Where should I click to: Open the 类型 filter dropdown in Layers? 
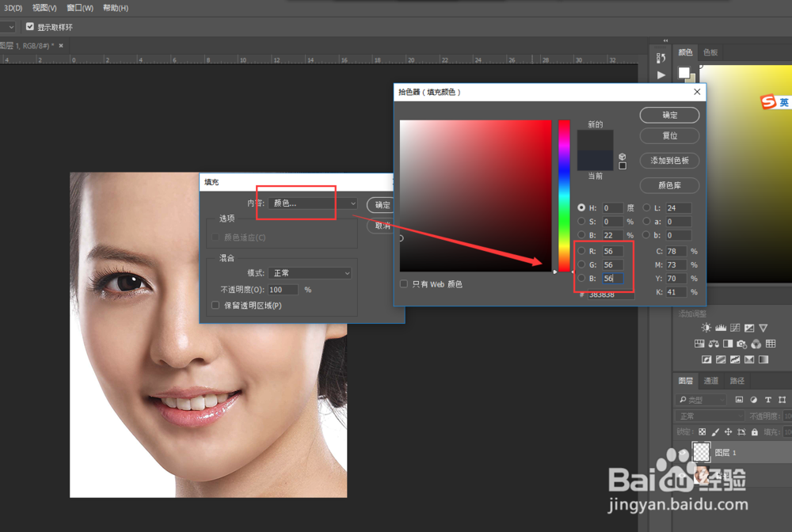(x=701, y=400)
